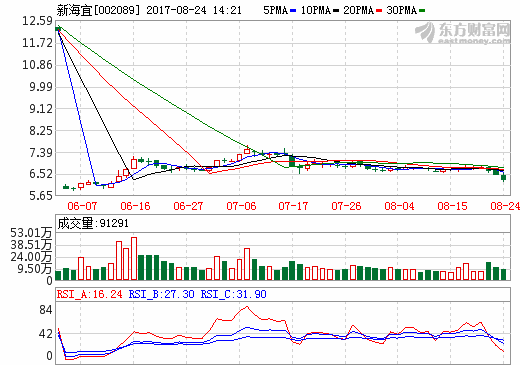Click the 5.65 price axis label
Image resolution: width=520 pixels, height=365 pixels.
click(x=41, y=195)
